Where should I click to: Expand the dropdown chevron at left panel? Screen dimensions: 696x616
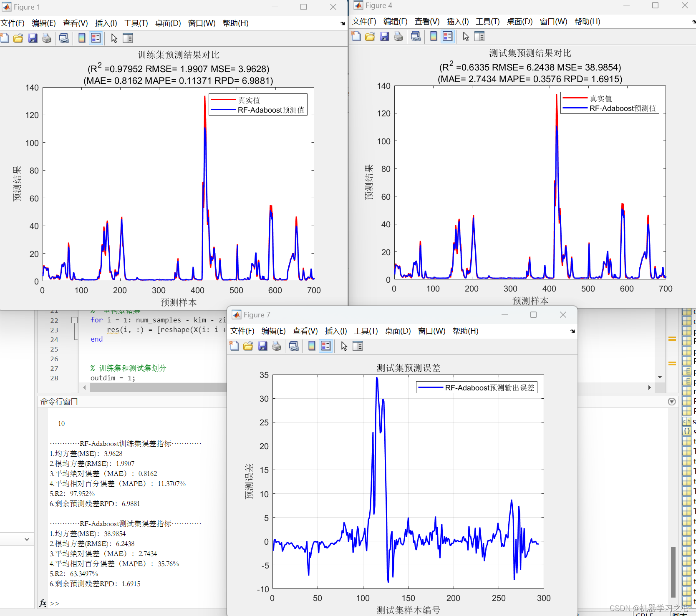[27, 539]
